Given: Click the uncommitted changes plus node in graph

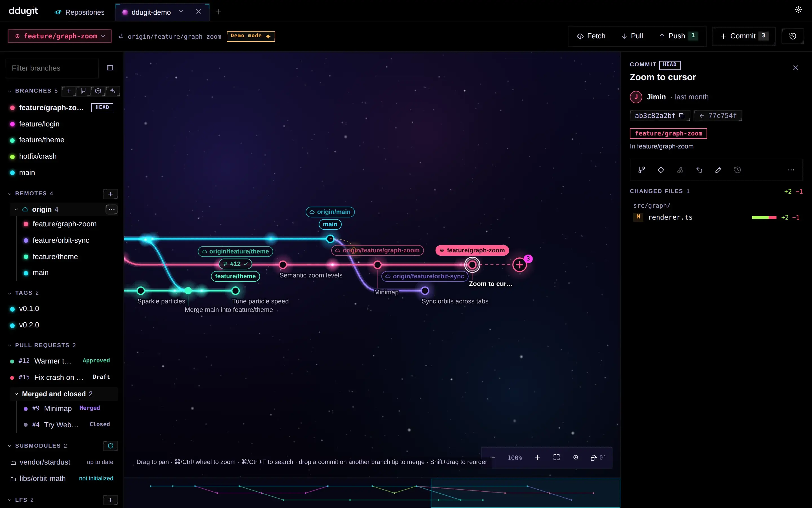Looking at the screenshot, I should coord(519,265).
